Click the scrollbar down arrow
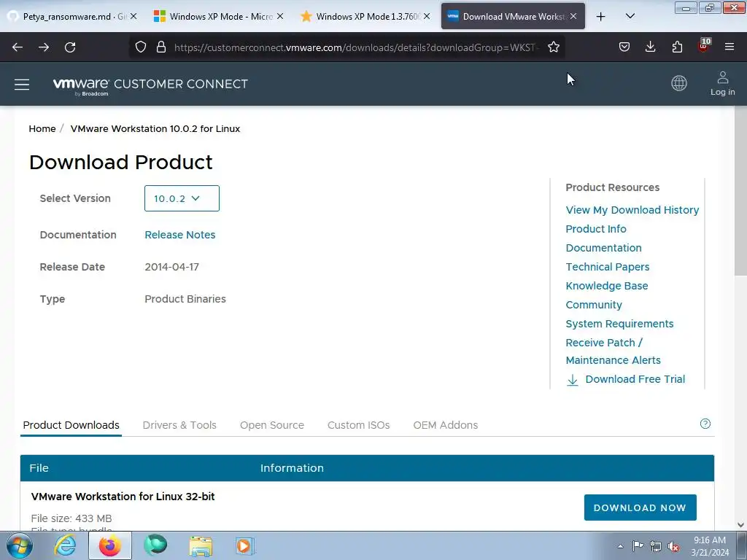Viewport: 747px width, 560px height. (740, 525)
